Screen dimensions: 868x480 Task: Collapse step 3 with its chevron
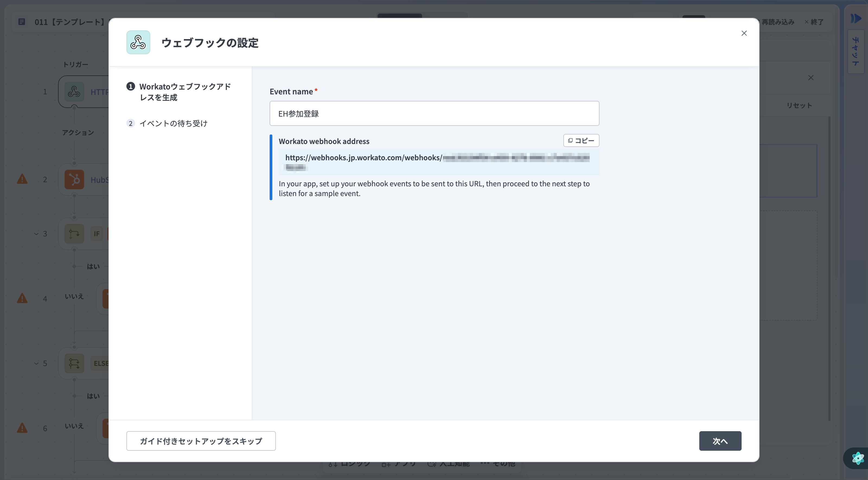(36, 234)
